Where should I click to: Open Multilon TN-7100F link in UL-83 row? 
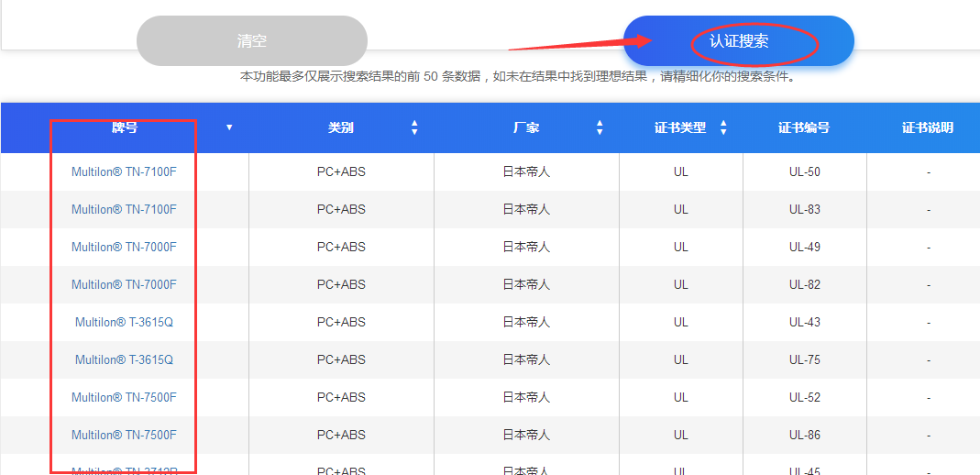[x=124, y=209]
